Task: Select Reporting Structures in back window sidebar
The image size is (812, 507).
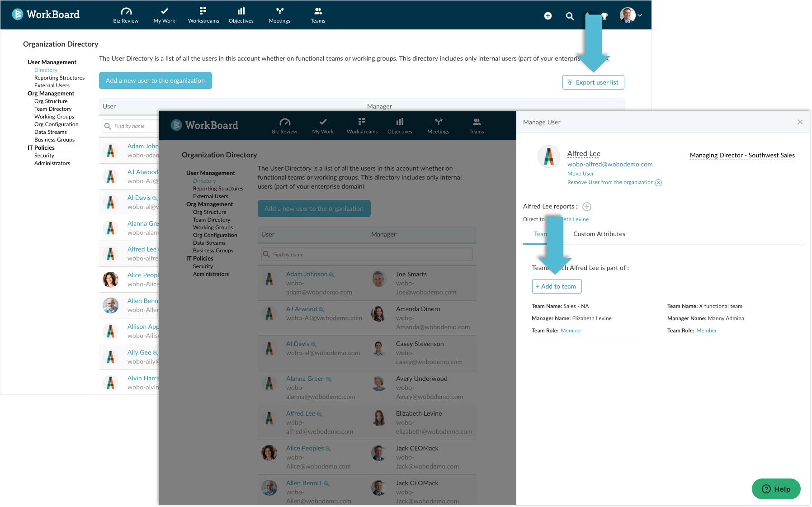Action: tap(60, 78)
